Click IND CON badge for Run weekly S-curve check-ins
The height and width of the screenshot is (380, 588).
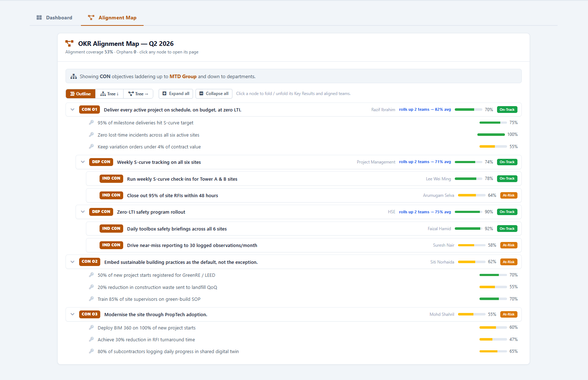click(x=111, y=179)
